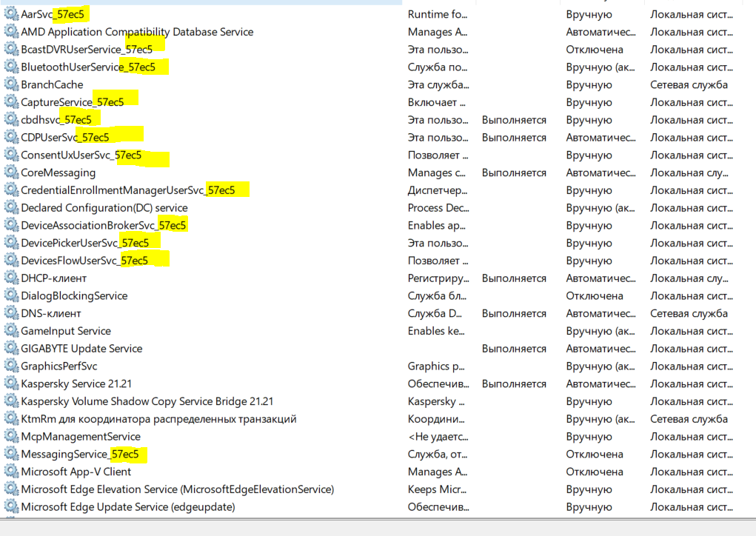Image resolution: width=756 pixels, height=536 pixels.
Task: Select the BluetoothUserService_57ec5 service
Action: point(88,67)
